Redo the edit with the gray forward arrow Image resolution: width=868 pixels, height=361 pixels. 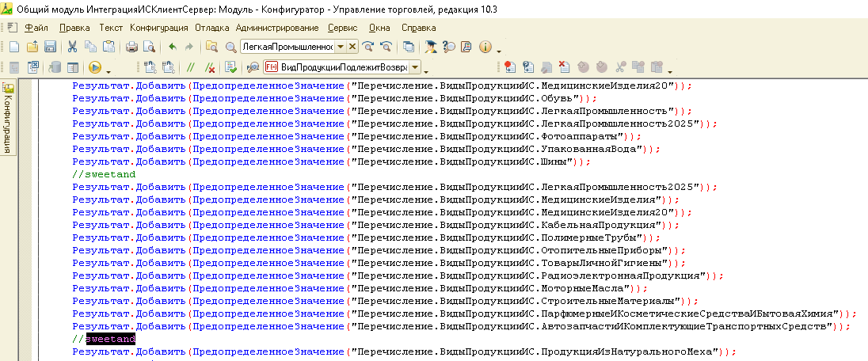188,47
